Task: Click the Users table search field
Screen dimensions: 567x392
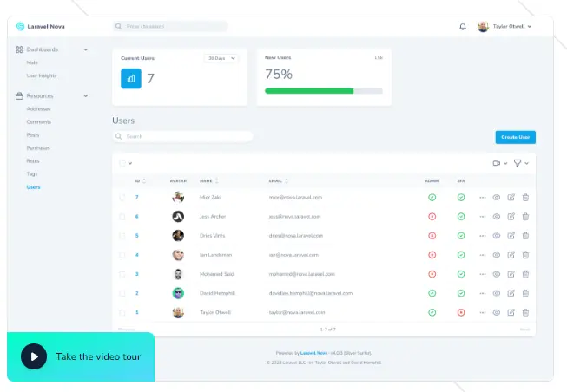Action: 182,136
